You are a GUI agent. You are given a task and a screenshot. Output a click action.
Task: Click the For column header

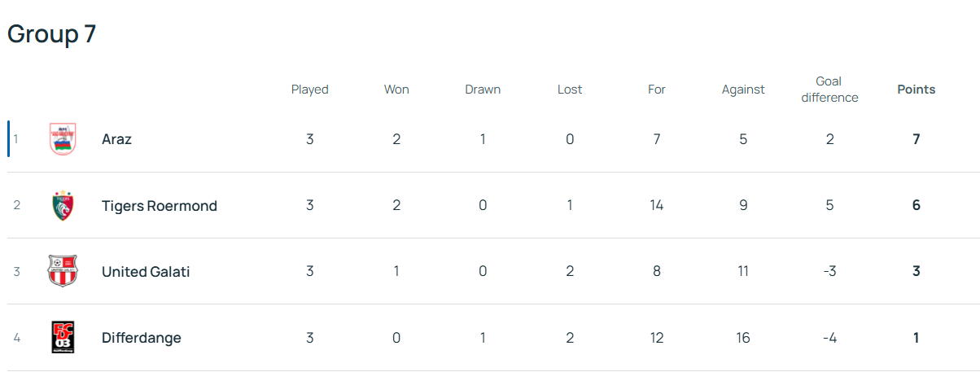pos(657,90)
